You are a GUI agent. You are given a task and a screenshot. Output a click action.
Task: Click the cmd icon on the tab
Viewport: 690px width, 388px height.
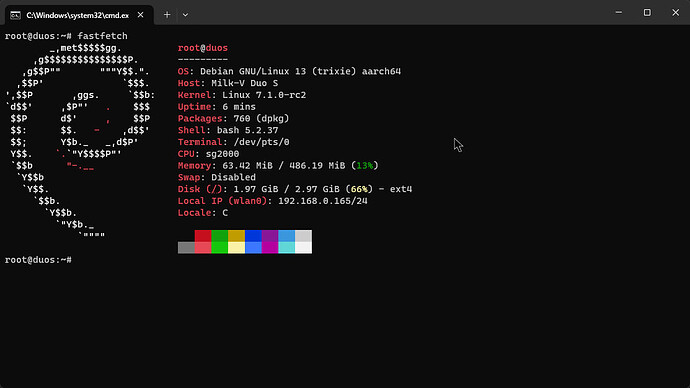click(15, 15)
